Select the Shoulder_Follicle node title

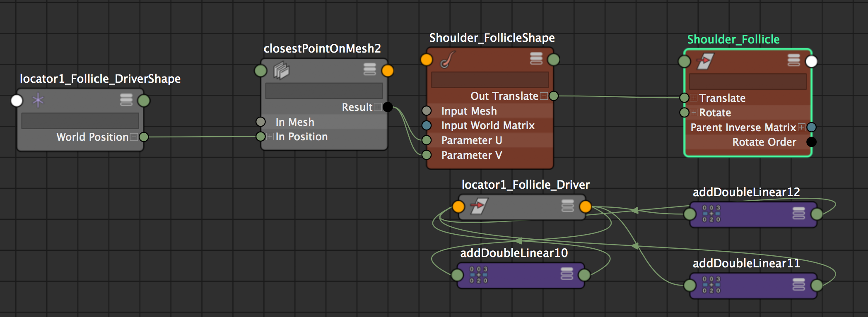tap(733, 39)
